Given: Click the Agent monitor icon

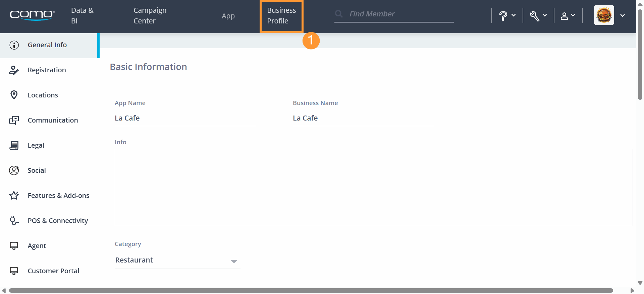Looking at the screenshot, I should [14, 246].
